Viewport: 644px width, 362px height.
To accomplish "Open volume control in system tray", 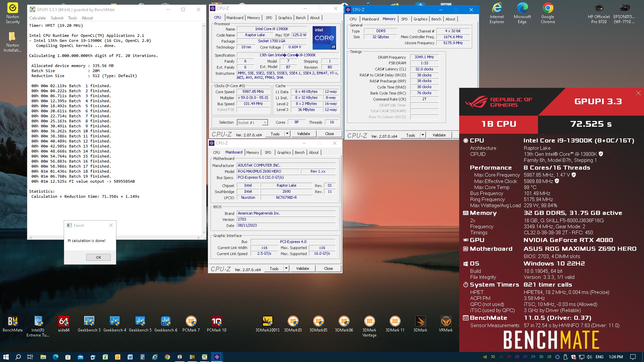I will pyautogui.click(x=590, y=357).
